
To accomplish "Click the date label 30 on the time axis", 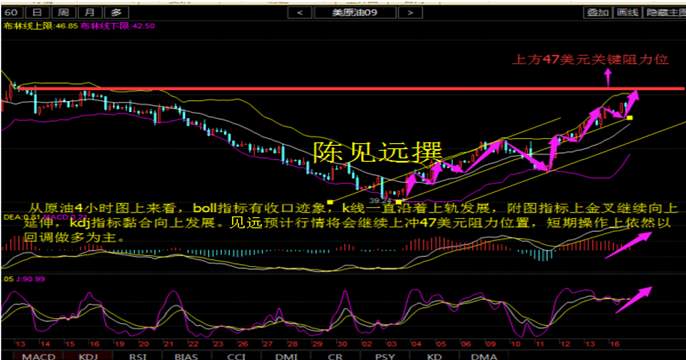I will [x=342, y=344].
